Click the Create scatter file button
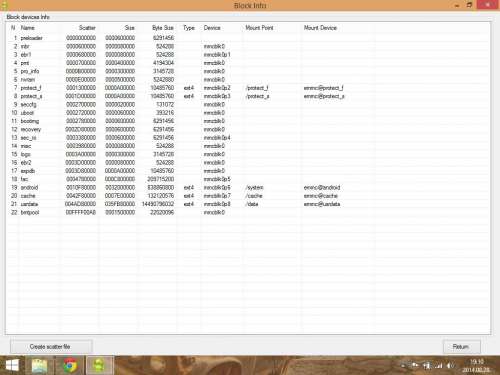Image resolution: width=500 pixels, height=375 pixels. pos(50,347)
